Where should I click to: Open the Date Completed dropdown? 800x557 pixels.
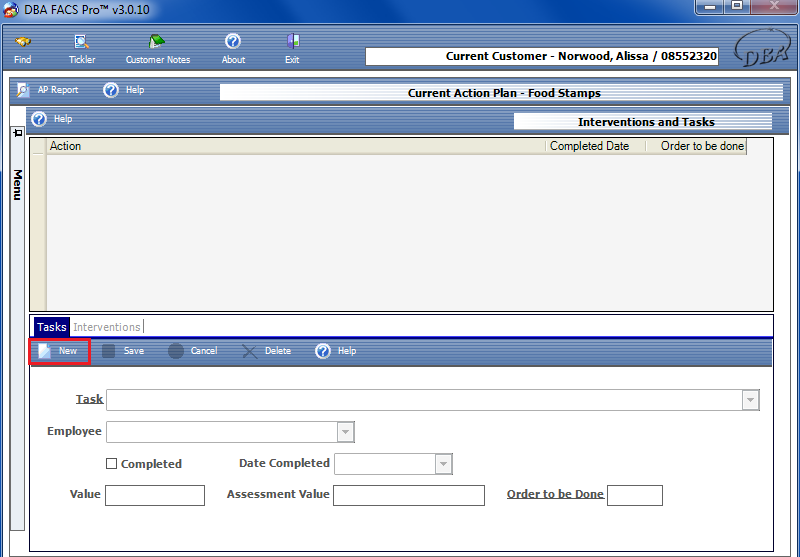click(443, 464)
